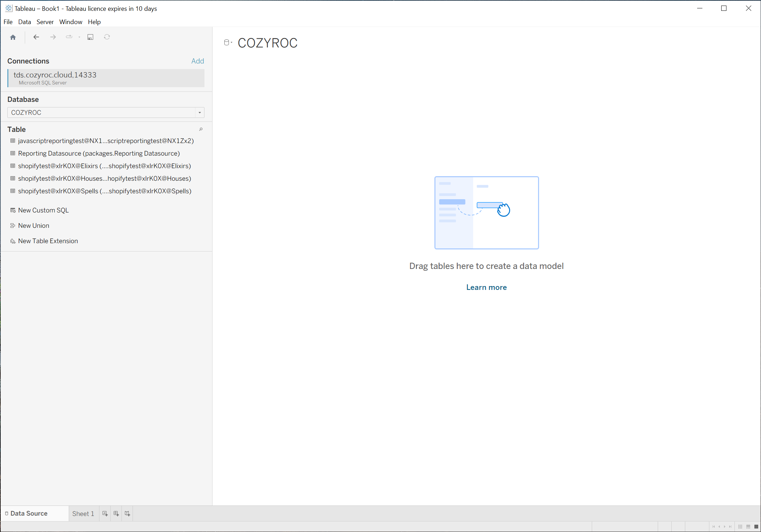Click Add next to Connections
Screen dimensions: 761x532
[x=197, y=61]
